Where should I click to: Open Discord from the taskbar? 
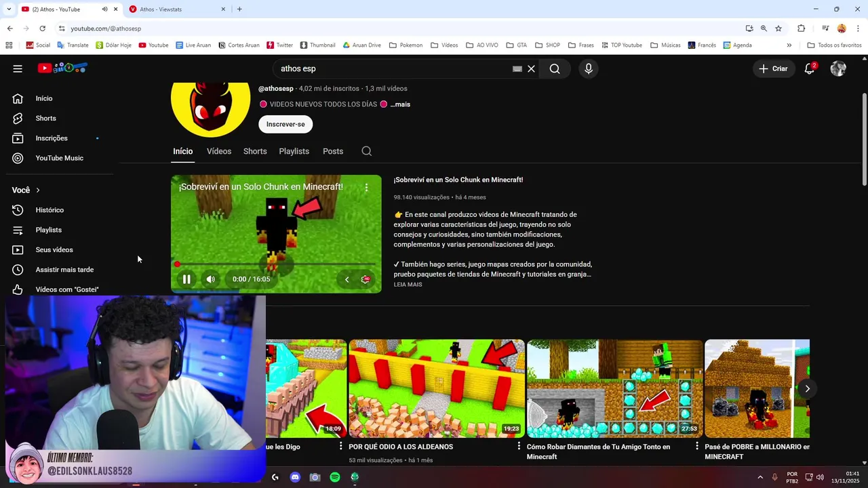[295, 477]
